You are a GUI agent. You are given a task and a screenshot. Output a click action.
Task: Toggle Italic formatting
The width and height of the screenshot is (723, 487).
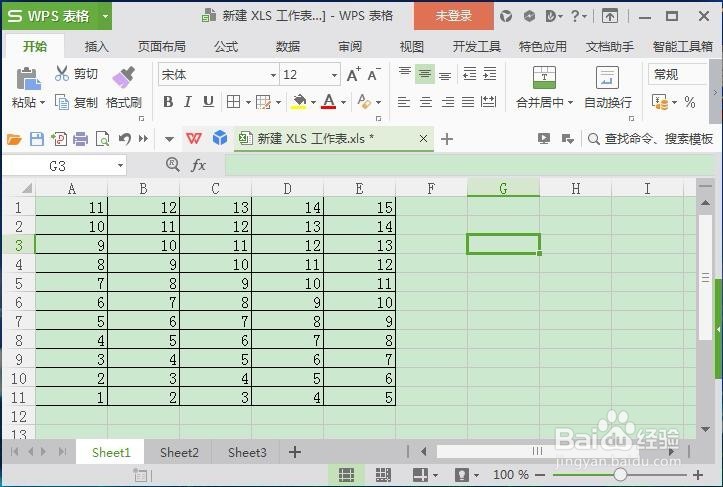188,101
